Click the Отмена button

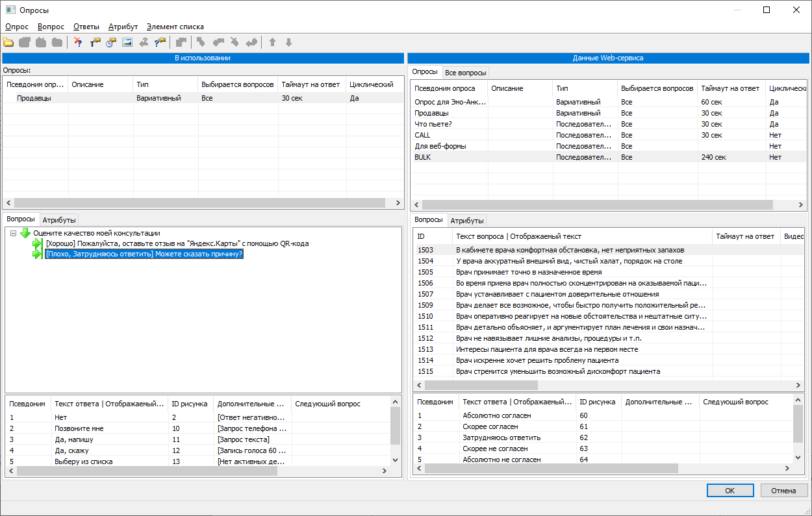click(x=783, y=491)
